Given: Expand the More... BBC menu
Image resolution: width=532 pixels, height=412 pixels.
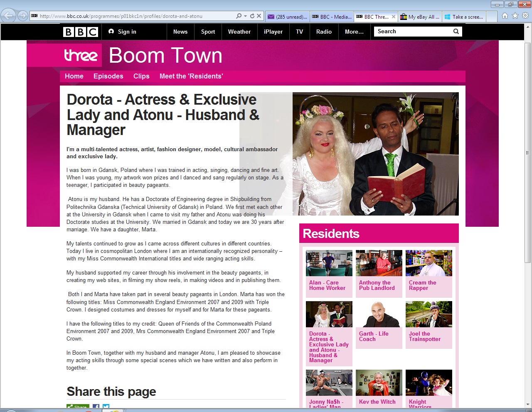Looking at the screenshot, I should (x=354, y=32).
